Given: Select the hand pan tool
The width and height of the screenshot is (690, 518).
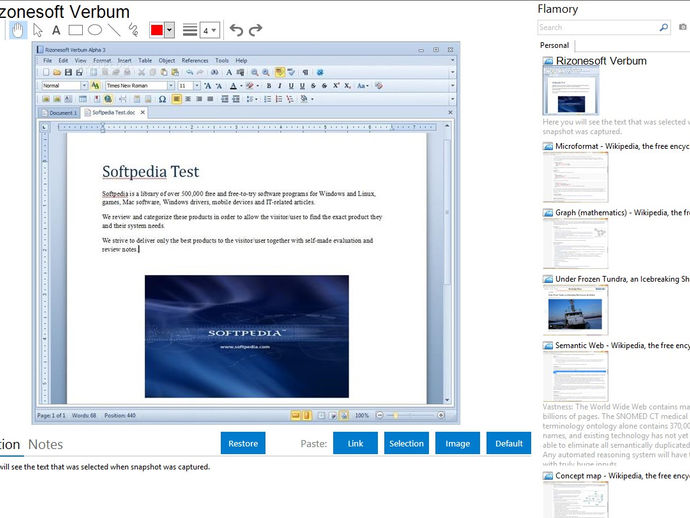Looking at the screenshot, I should coord(18,30).
